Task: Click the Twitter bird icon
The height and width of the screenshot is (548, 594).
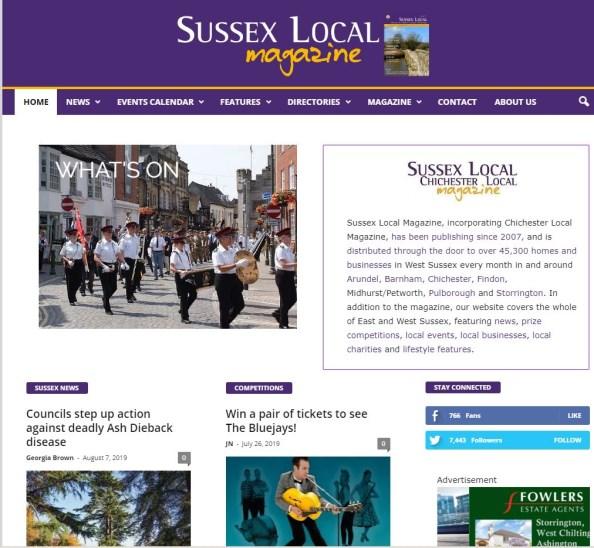Action: (x=435, y=440)
